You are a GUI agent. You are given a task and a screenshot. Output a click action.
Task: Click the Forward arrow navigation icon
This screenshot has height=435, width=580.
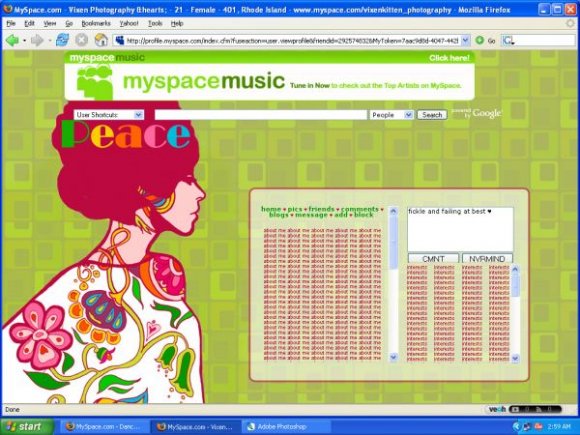37,40
